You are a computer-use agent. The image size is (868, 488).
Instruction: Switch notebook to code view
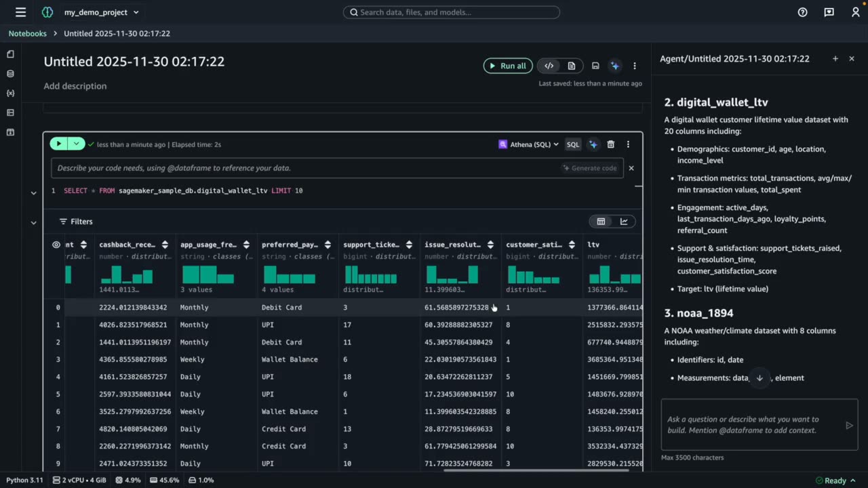[x=549, y=66]
